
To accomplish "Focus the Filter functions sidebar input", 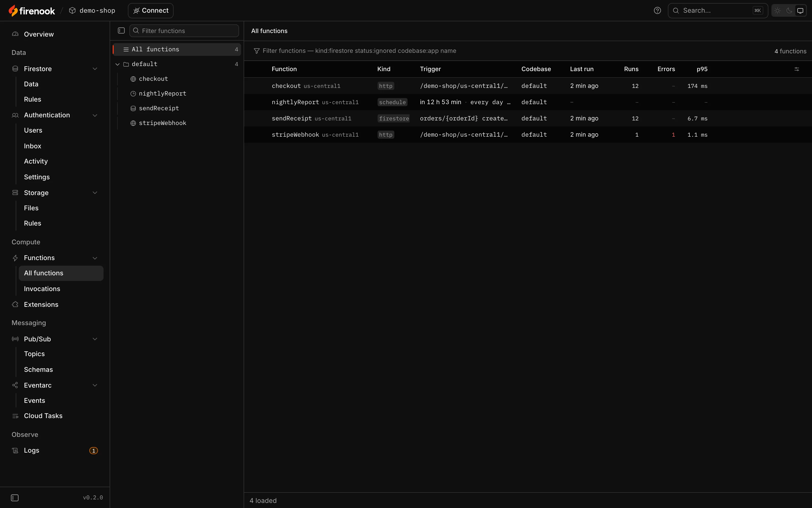I will (x=184, y=30).
